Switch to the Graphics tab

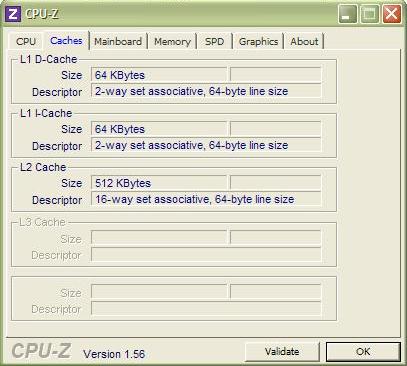pos(258,41)
